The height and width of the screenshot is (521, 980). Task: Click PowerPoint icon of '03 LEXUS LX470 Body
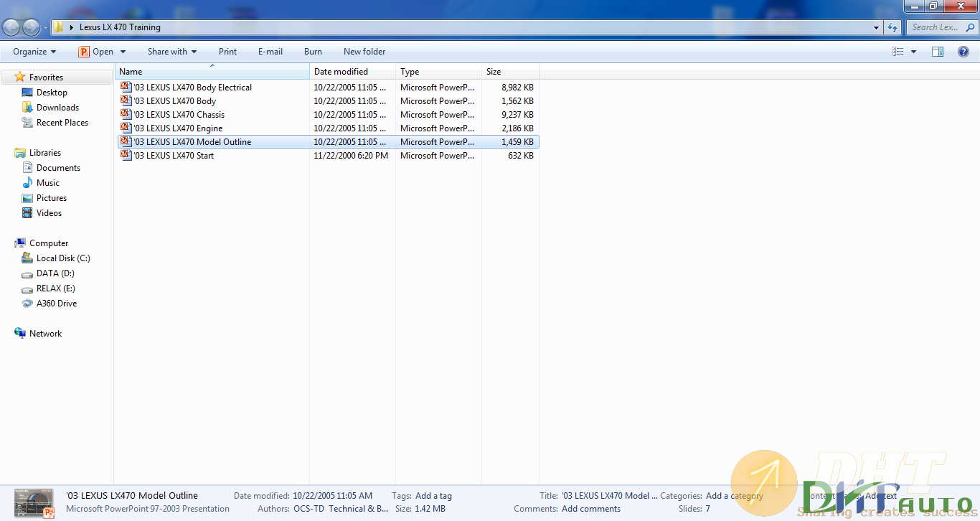tap(126, 101)
